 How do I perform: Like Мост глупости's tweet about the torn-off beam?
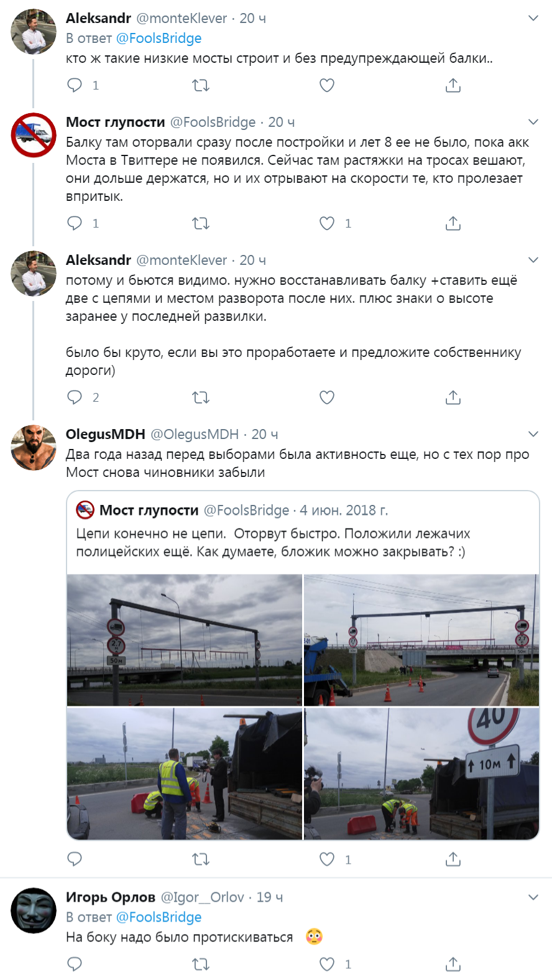coord(327,223)
